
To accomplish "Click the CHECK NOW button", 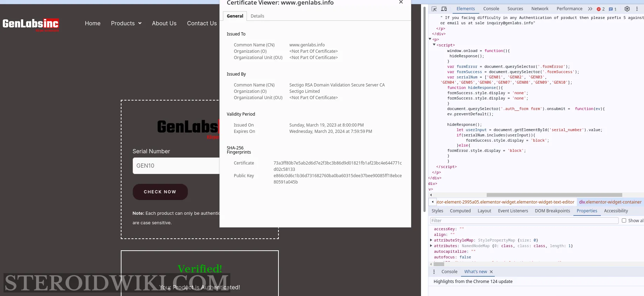I will point(160,192).
